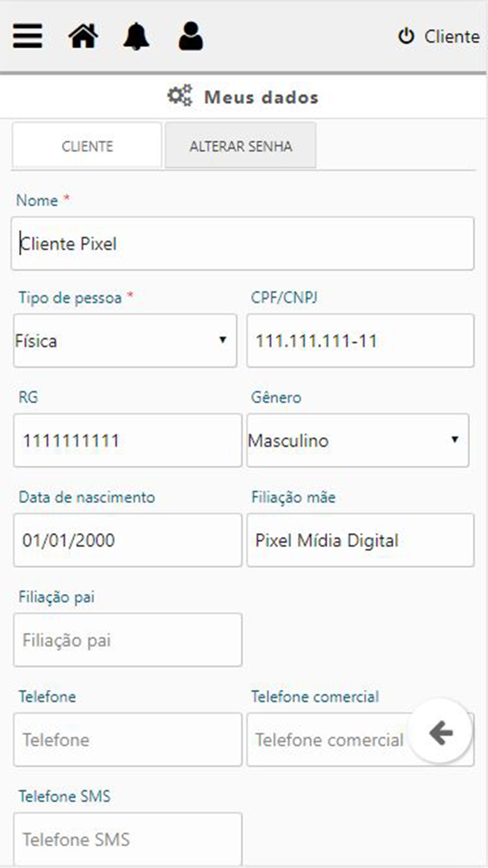Click the floating back arrow button
The width and height of the screenshot is (488, 868).
point(440,733)
